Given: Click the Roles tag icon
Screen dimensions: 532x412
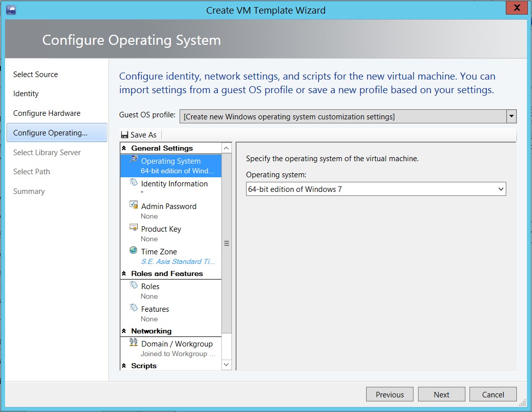Looking at the screenshot, I should tap(134, 285).
